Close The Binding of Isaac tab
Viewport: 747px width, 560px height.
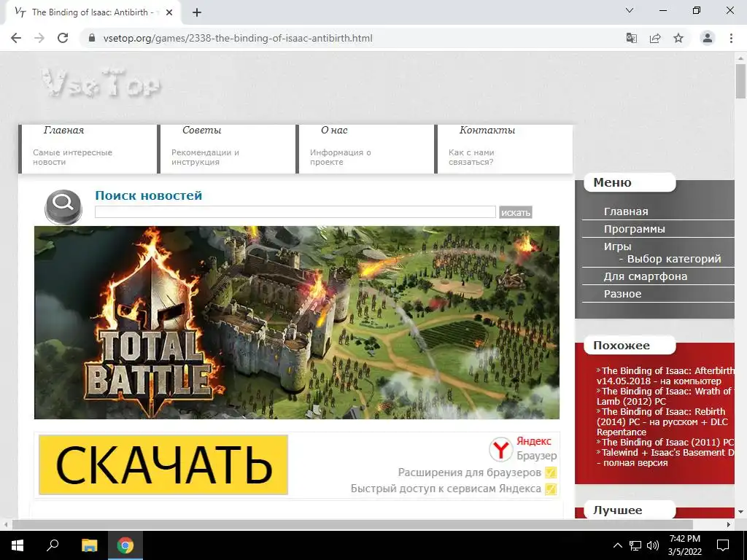pyautogui.click(x=169, y=13)
